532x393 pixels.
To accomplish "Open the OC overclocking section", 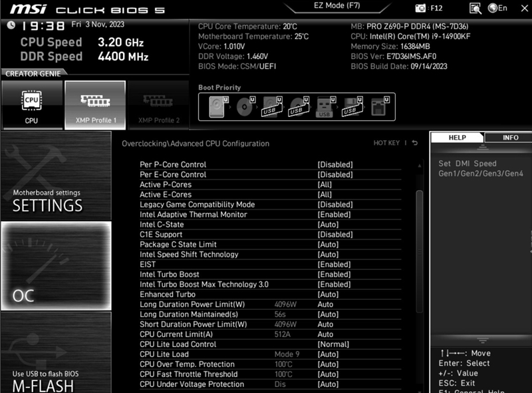I will [x=57, y=266].
